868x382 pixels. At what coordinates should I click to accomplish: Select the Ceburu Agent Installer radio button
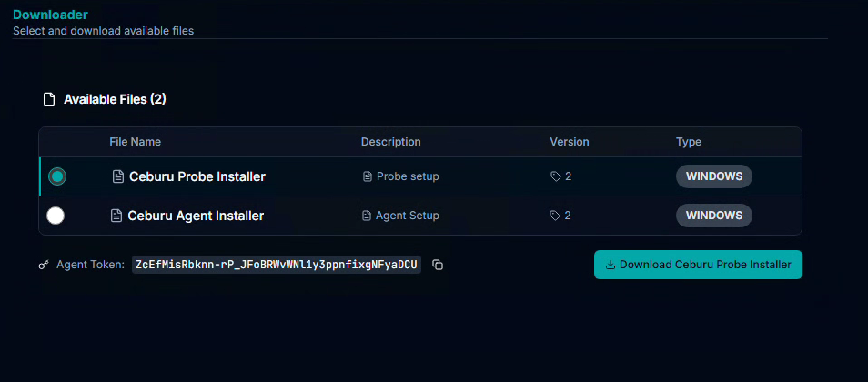point(56,216)
